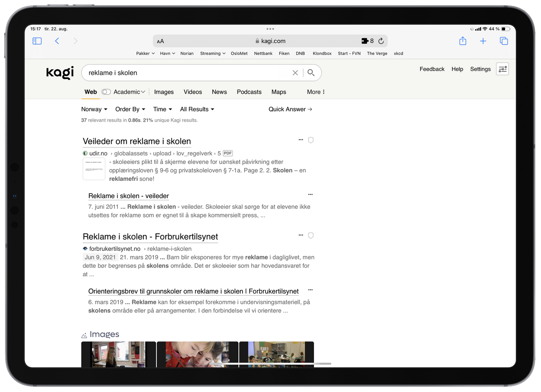Open the Feedback link
The width and height of the screenshot is (541, 392).
[432, 69]
